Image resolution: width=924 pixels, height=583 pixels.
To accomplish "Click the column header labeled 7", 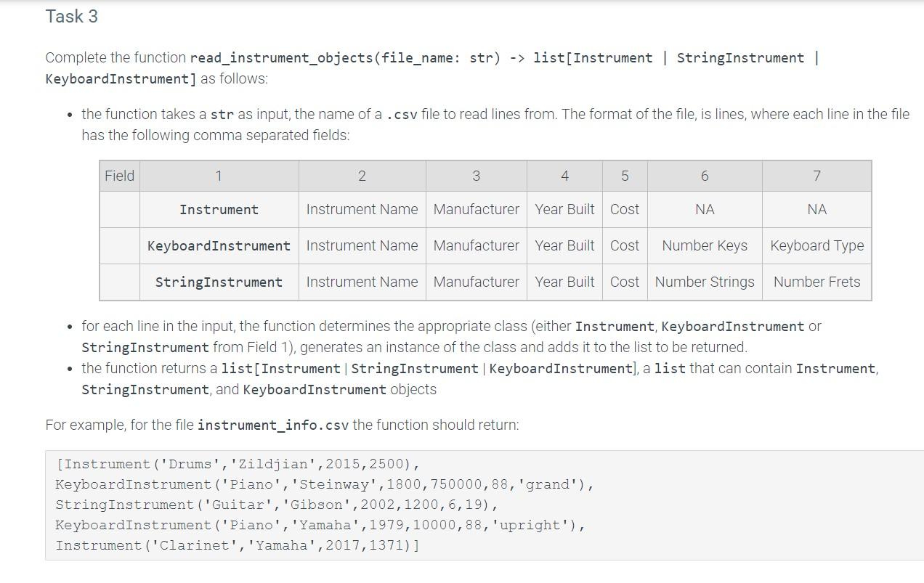I will click(x=816, y=176).
